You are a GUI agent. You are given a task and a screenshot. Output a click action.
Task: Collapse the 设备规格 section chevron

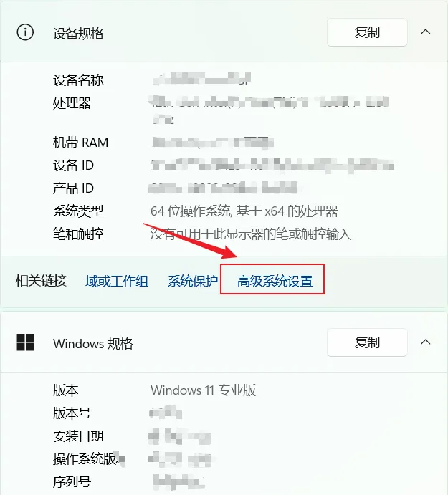tap(426, 32)
